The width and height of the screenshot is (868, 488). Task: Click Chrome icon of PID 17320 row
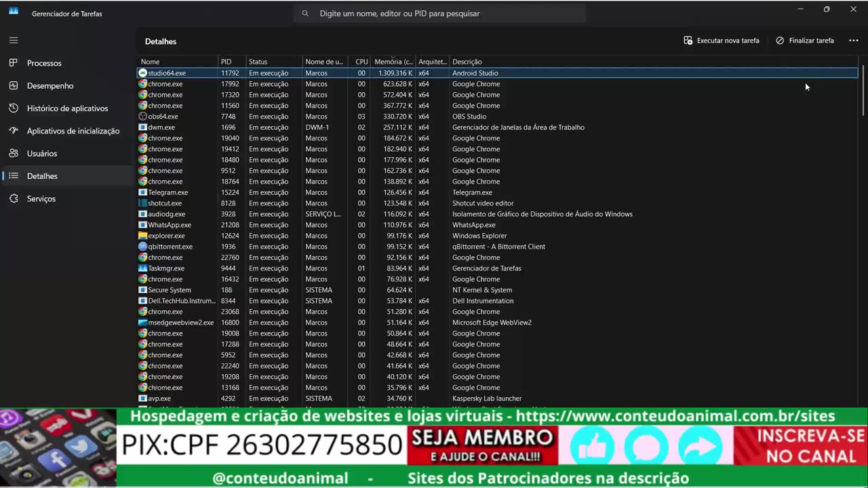(x=142, y=94)
